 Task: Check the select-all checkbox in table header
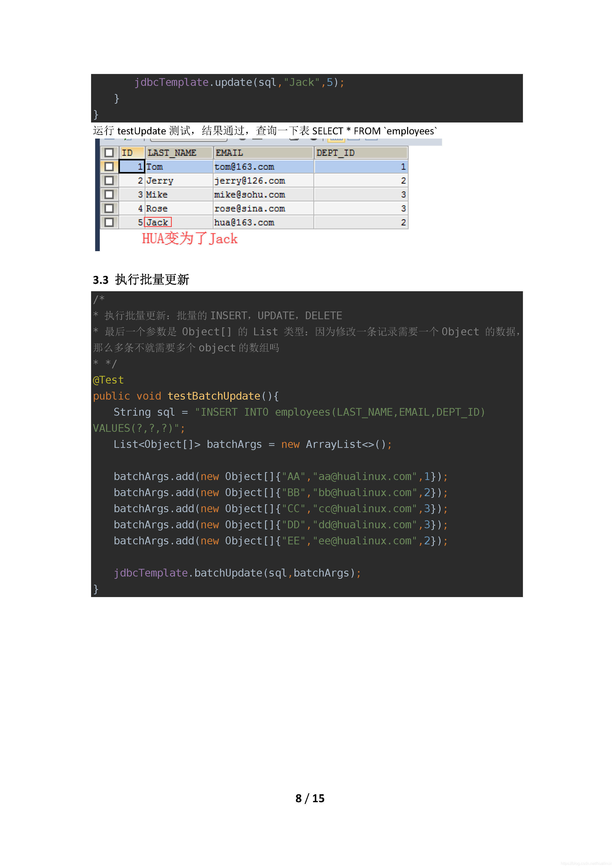[109, 153]
